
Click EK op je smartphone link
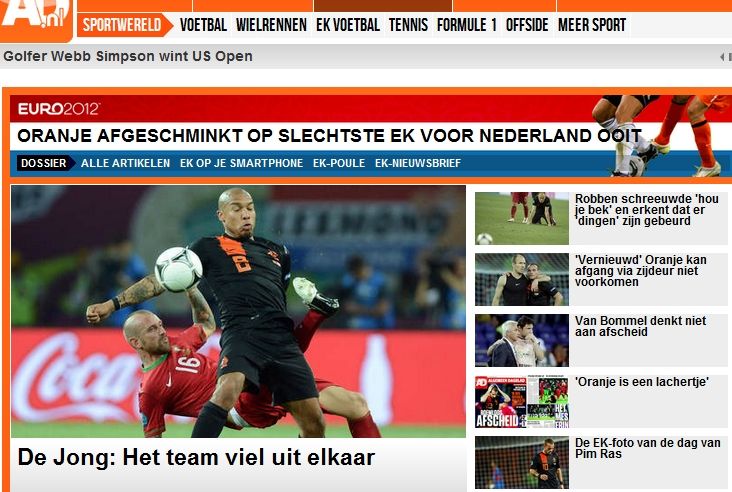coord(241,163)
